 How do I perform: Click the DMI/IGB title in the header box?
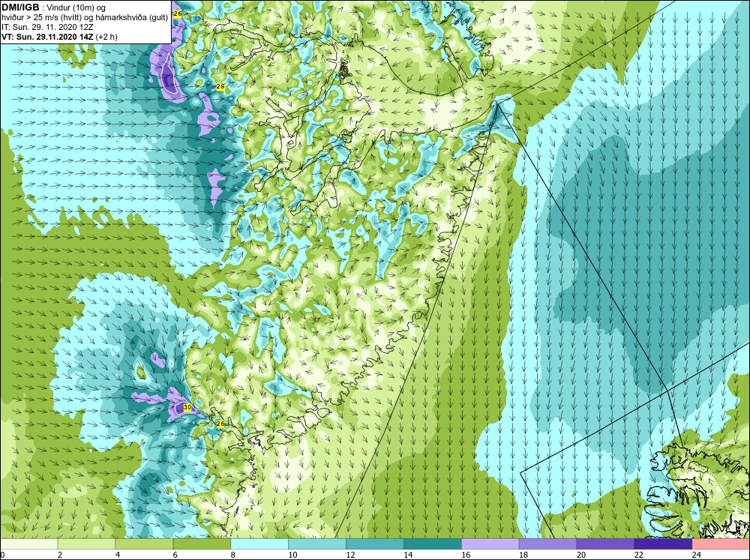20,7
